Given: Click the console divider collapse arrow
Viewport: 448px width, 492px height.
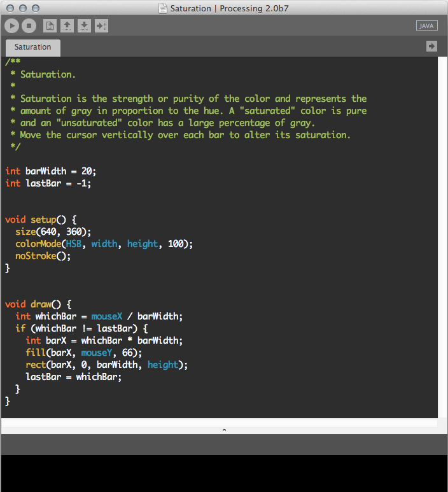Looking at the screenshot, I should click(224, 430).
